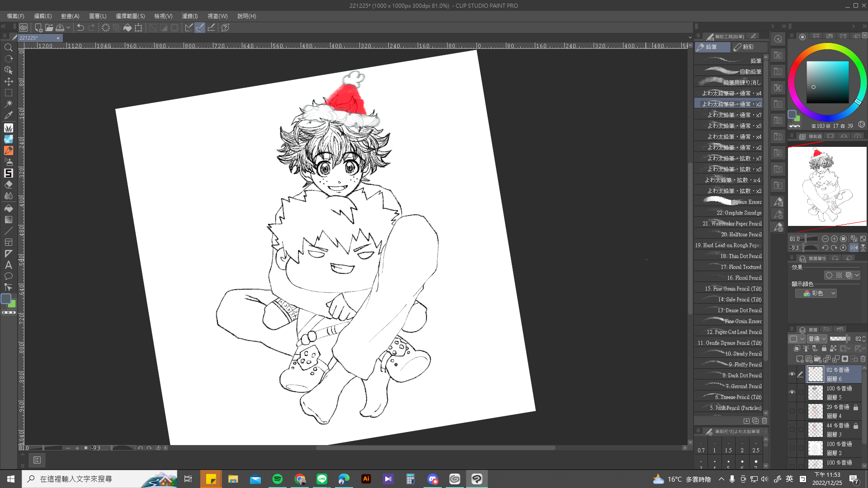Select the Balloon tool
The image size is (868, 488).
point(8,276)
